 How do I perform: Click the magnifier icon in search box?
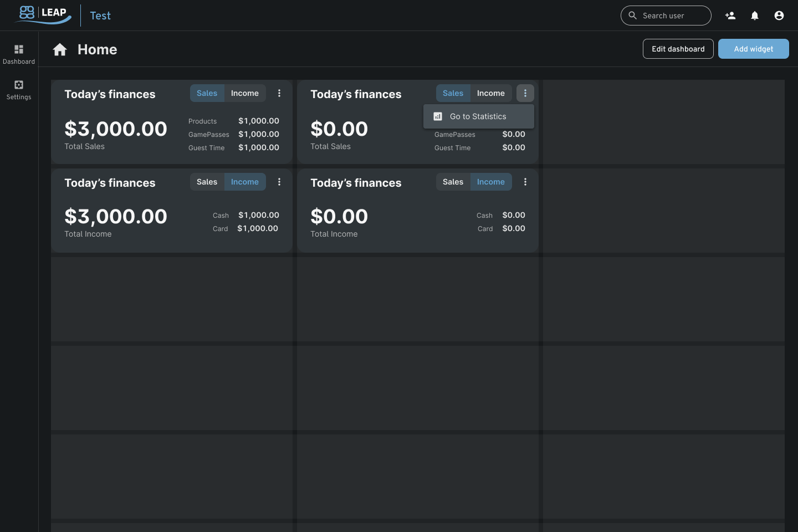click(x=632, y=16)
